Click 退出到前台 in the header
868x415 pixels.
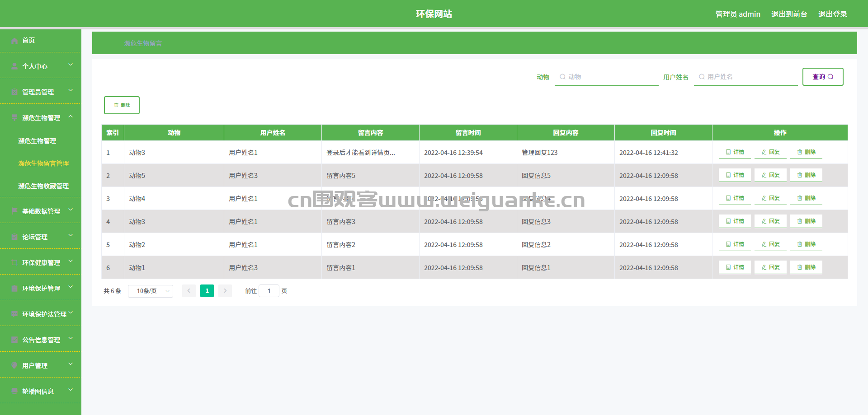pyautogui.click(x=789, y=14)
